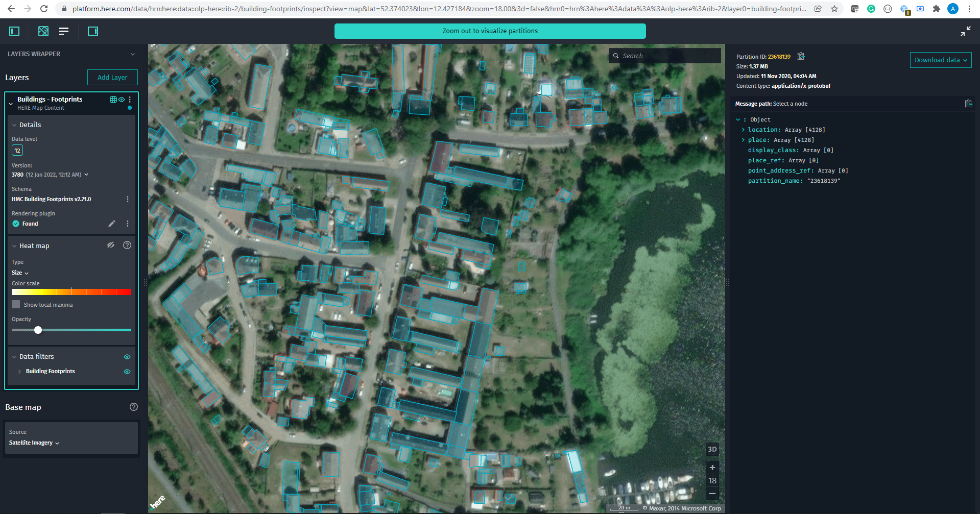980x514 pixels.
Task: Share this page via the address bar icon
Action: coord(818,9)
